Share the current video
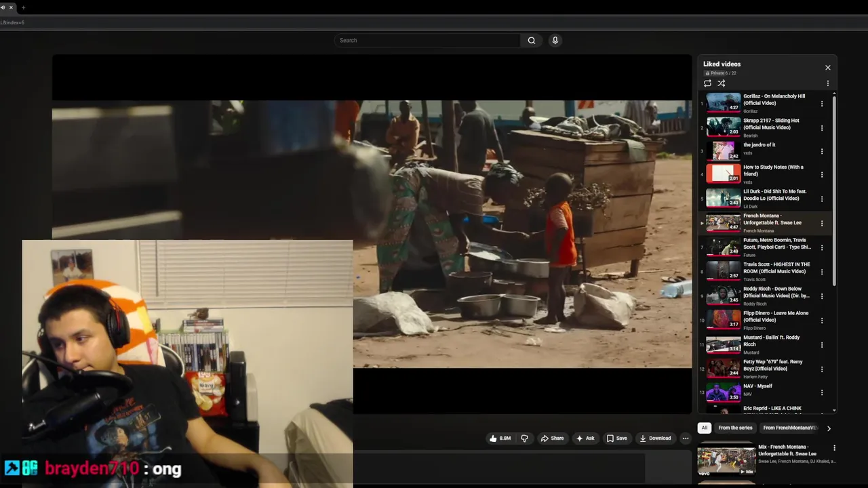 [x=552, y=439]
